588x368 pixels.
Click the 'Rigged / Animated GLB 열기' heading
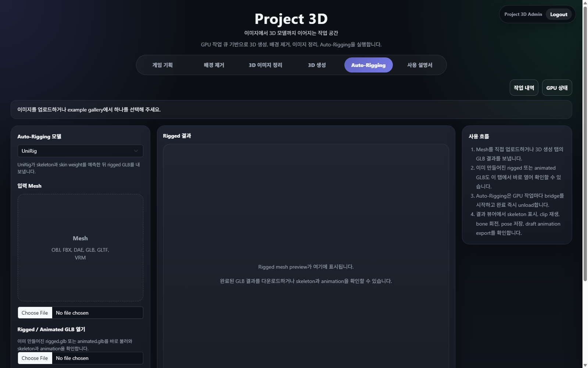pos(51,329)
